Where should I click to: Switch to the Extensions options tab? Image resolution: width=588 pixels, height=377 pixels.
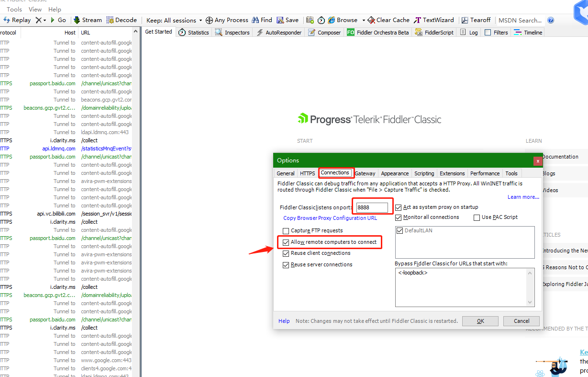click(452, 173)
